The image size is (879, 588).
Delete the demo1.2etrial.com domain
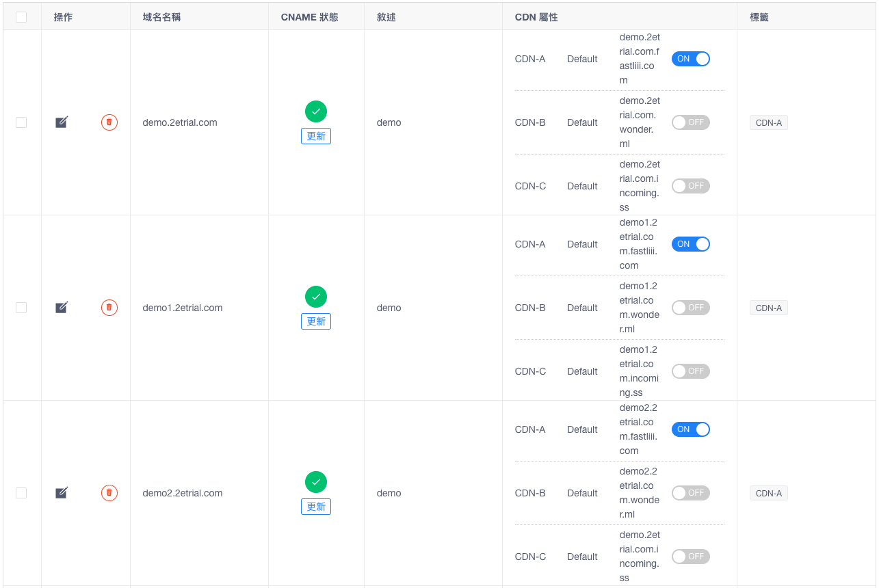pyautogui.click(x=109, y=308)
